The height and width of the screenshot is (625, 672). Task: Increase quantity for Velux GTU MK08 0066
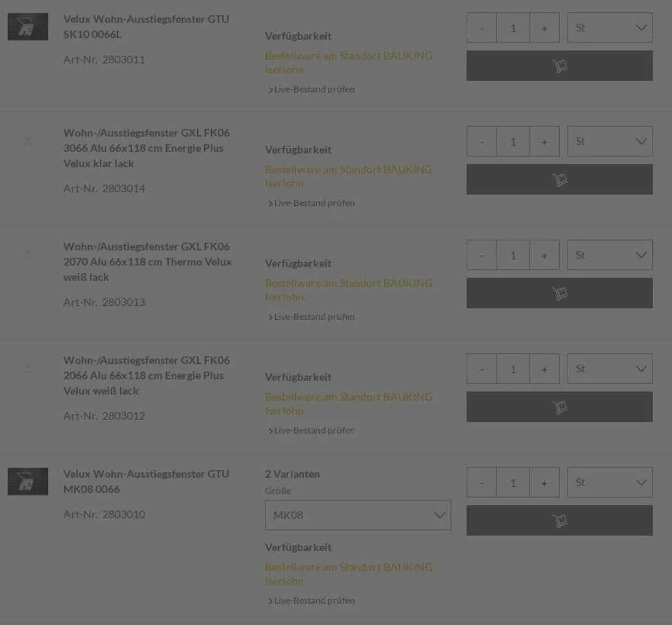544,483
